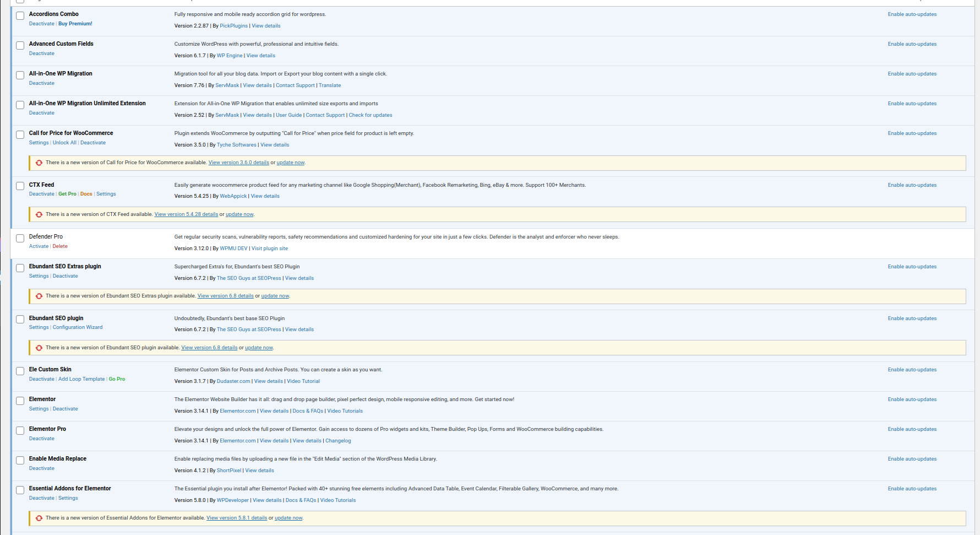Activate the Defender Pro plugin

pos(39,246)
